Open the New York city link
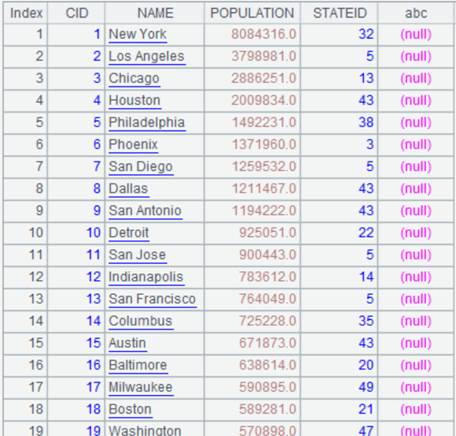 [137, 34]
